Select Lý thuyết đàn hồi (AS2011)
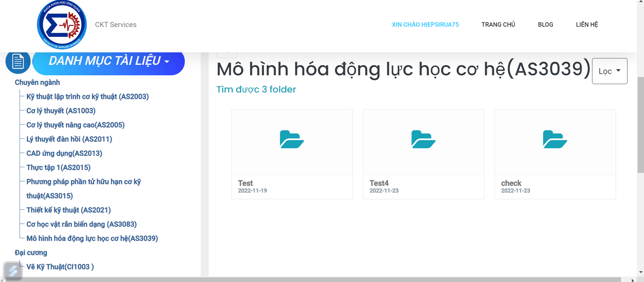644x282 pixels. click(x=69, y=139)
